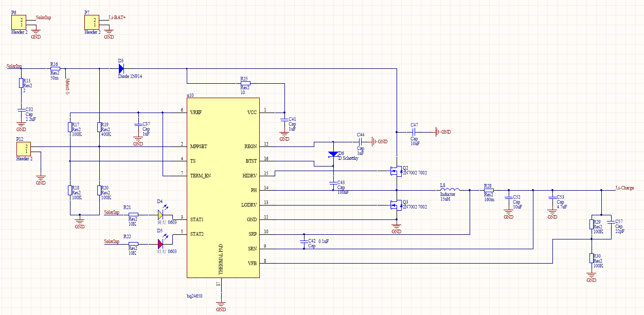Select capacitor C57 22pF symbol
Viewport: 644px width, 315px height.
coord(610,222)
